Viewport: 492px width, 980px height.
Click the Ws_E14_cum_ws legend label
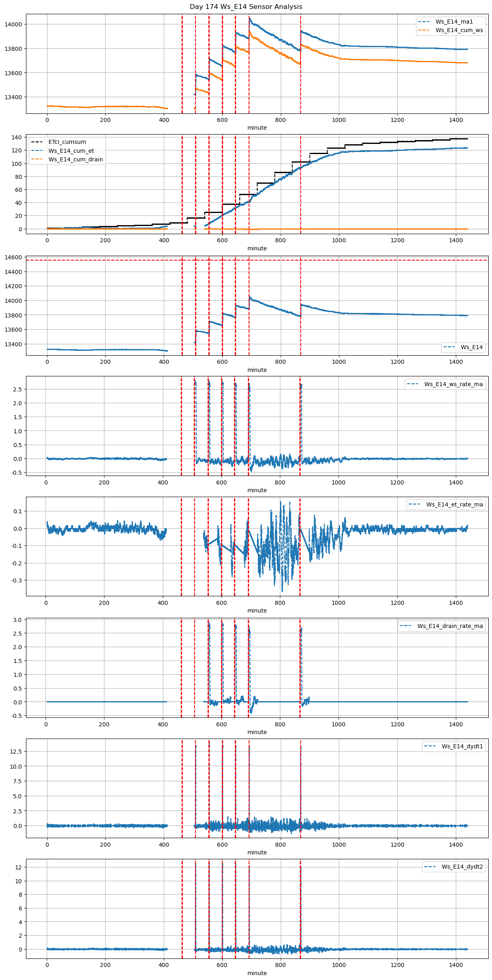point(459,30)
